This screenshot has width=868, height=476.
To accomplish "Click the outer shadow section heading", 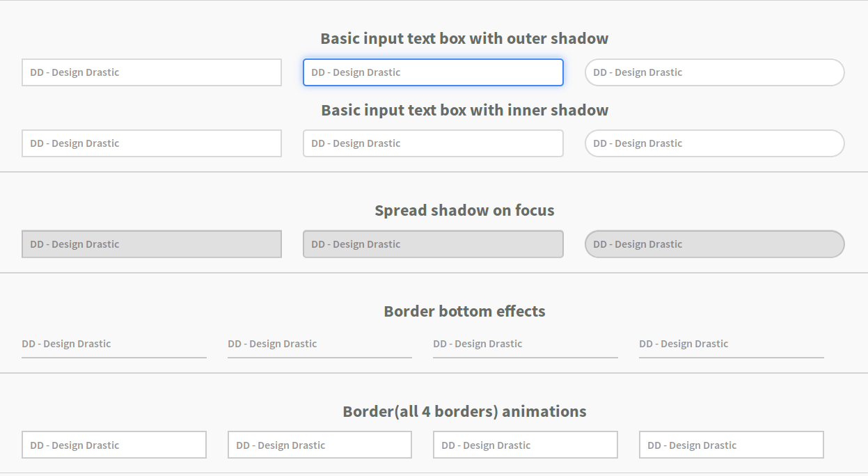I will (x=464, y=38).
